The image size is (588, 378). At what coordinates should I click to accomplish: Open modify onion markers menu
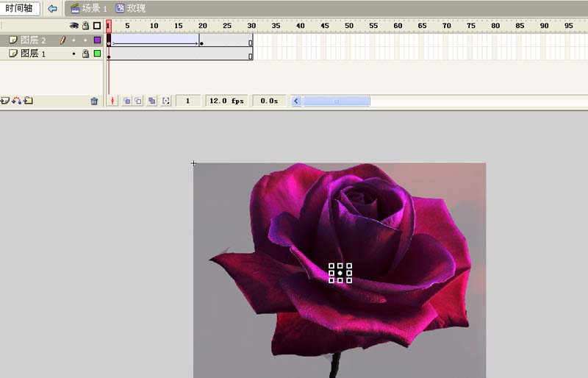click(165, 101)
